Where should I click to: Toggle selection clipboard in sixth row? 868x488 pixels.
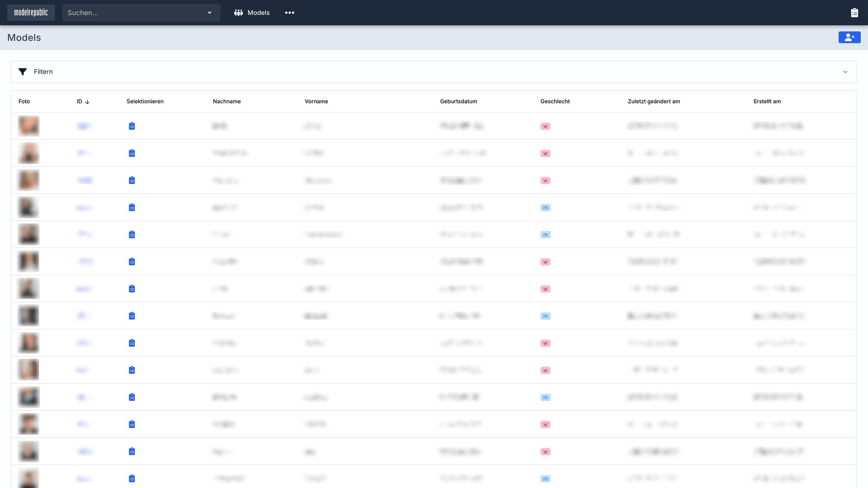[132, 262]
